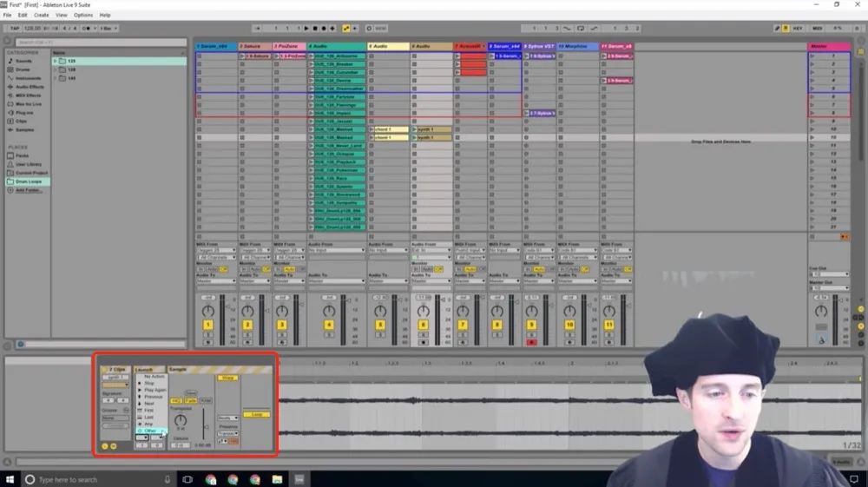Click Add Folder in Places
This screenshot has width=868, height=487.
point(27,190)
